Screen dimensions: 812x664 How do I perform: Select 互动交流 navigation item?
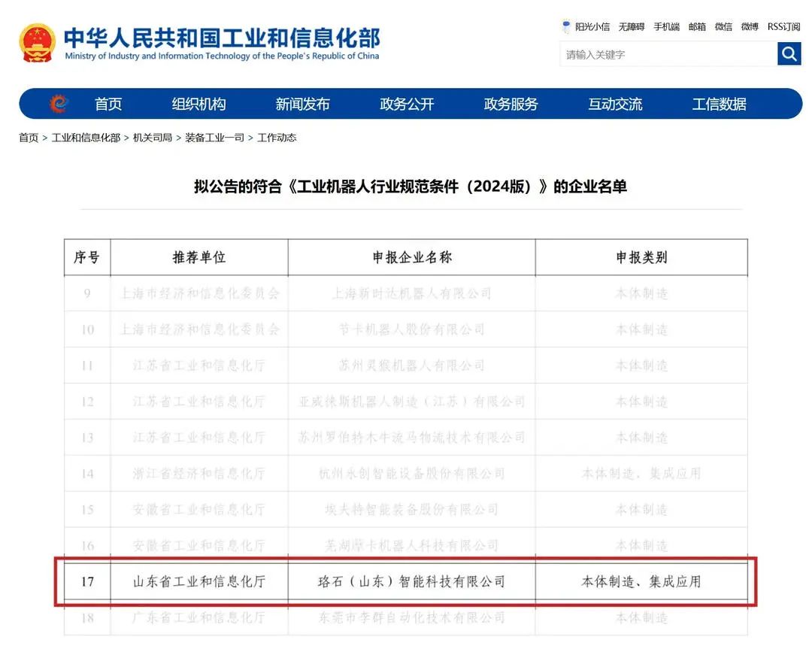point(615,104)
